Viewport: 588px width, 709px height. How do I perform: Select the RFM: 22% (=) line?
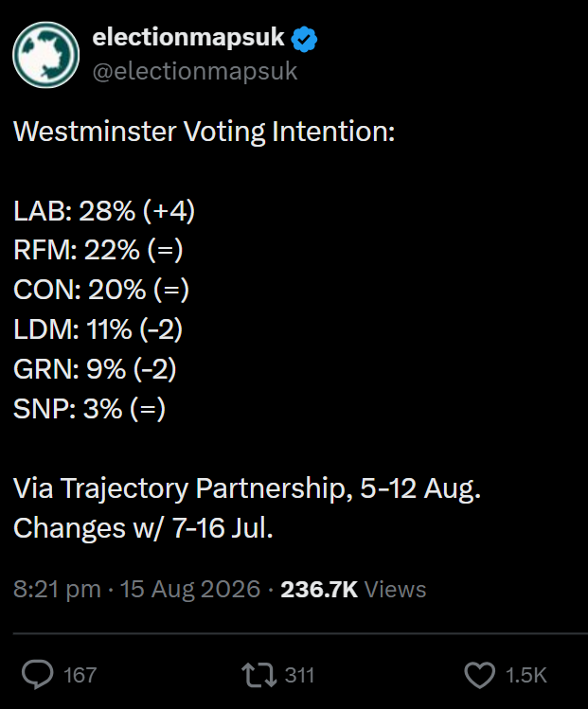click(98, 250)
